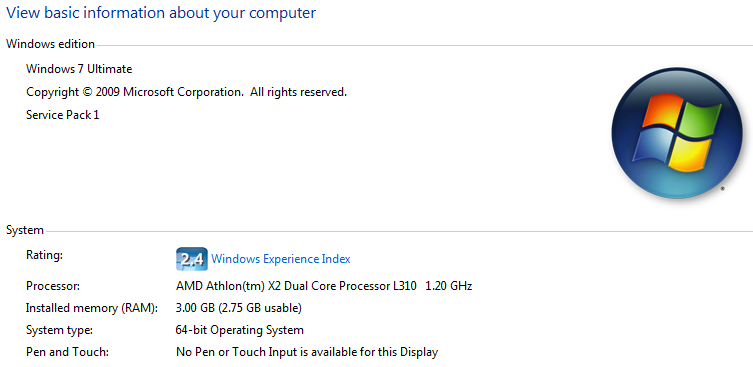
Task: Click the System section header
Action: coord(25,231)
